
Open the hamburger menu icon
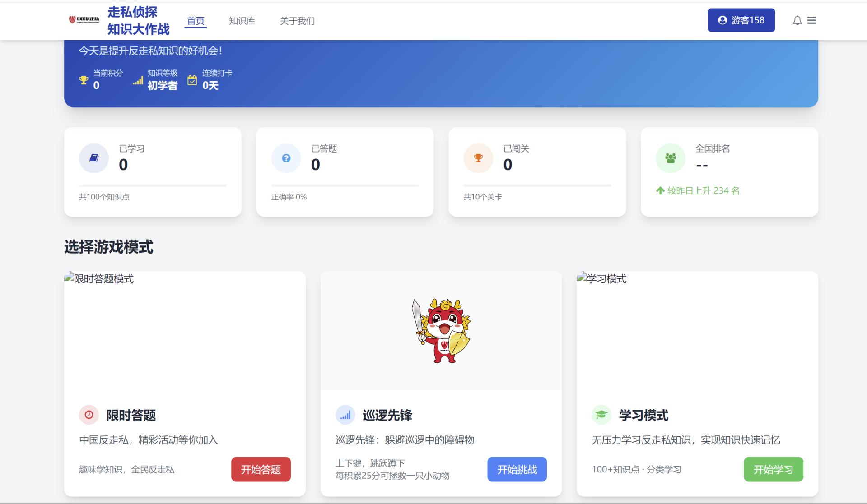click(x=811, y=21)
